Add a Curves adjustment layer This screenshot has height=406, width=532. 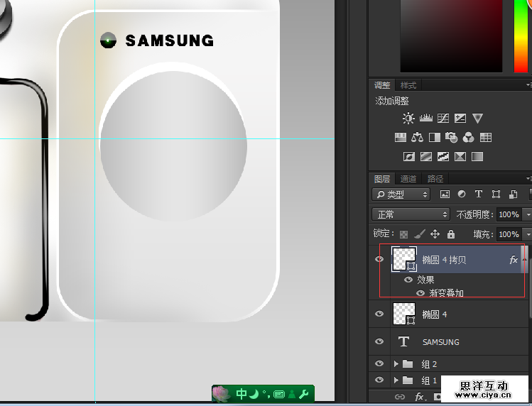pyautogui.click(x=443, y=119)
